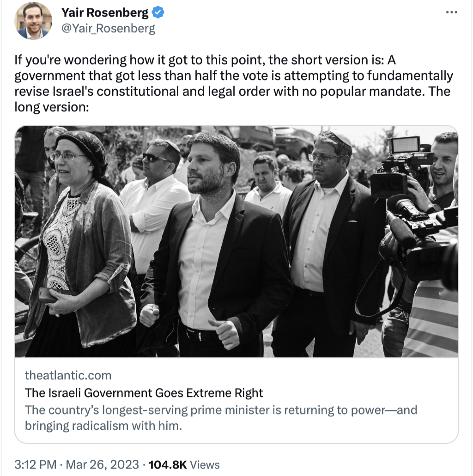Open Yair Rosenberg's profile avatar photo
Viewport: 473px width, 476px height.
pyautogui.click(x=33, y=20)
